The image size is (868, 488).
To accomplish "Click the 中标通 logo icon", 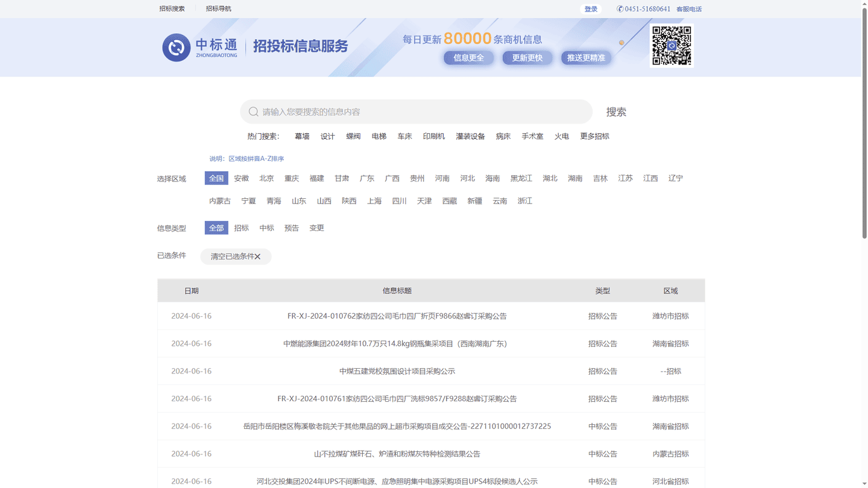I will click(176, 48).
